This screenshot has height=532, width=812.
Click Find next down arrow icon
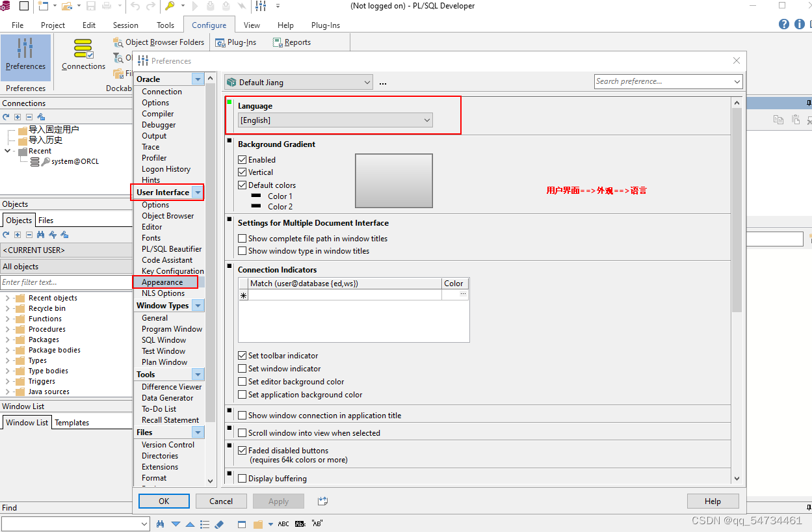point(176,524)
